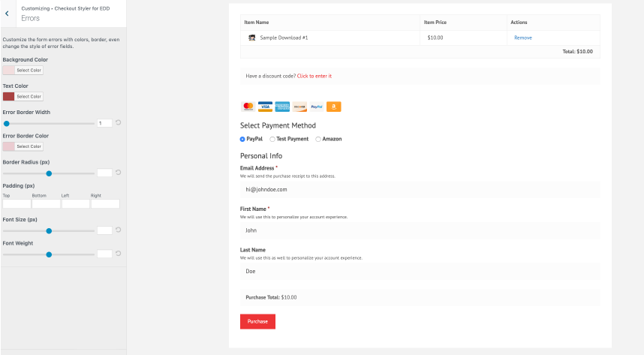Click the Personal Info heading

(261, 156)
